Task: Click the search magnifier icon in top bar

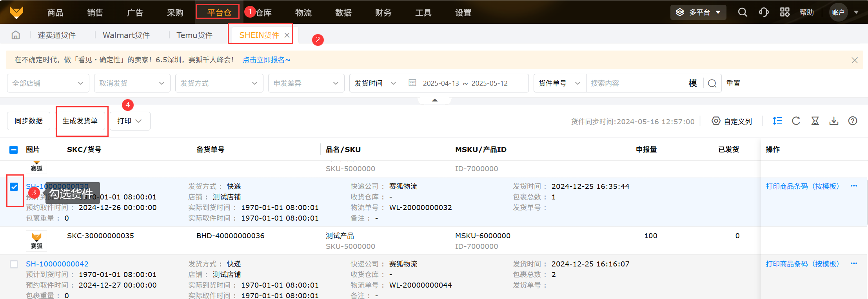Action: tap(742, 13)
